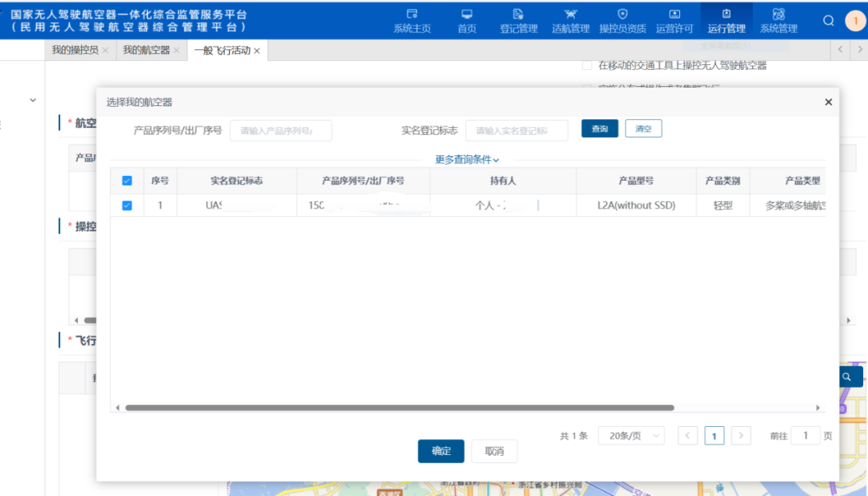
Task: Click the 产品类型 column header
Action: coord(788,180)
